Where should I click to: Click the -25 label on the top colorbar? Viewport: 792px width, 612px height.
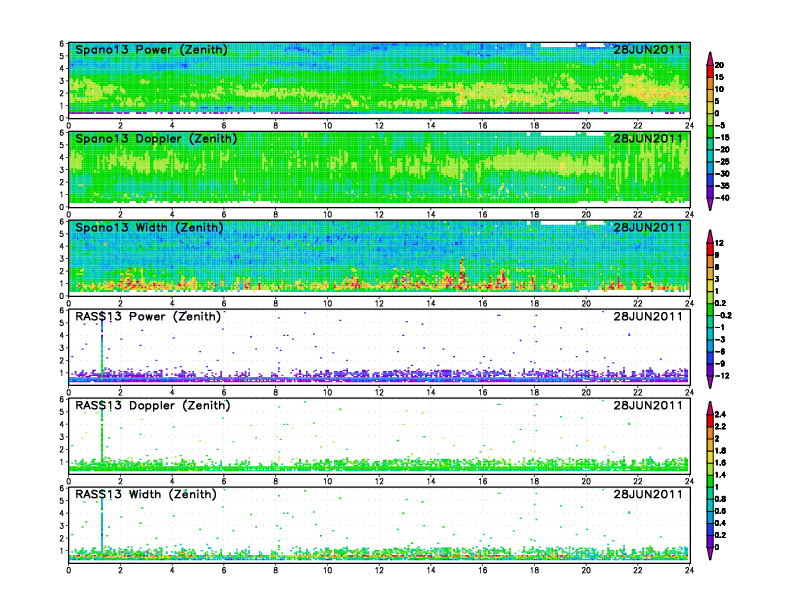pyautogui.click(x=722, y=162)
